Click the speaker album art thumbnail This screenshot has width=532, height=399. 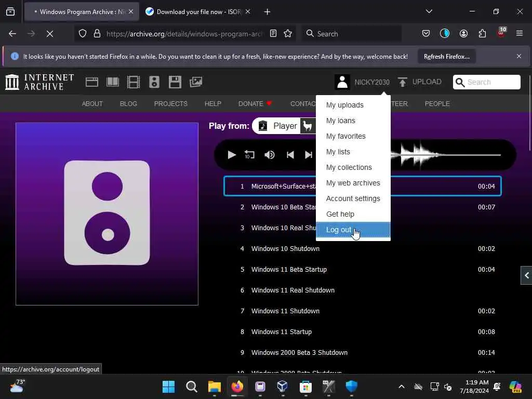pyautogui.click(x=107, y=214)
